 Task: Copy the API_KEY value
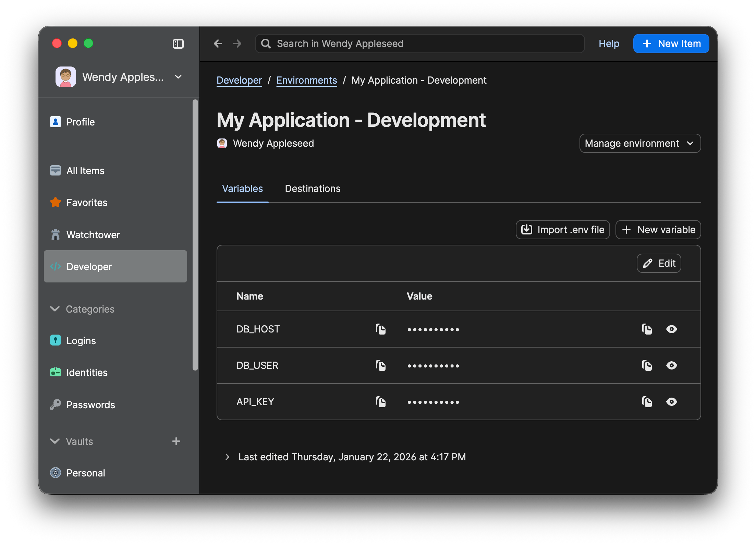point(647,402)
